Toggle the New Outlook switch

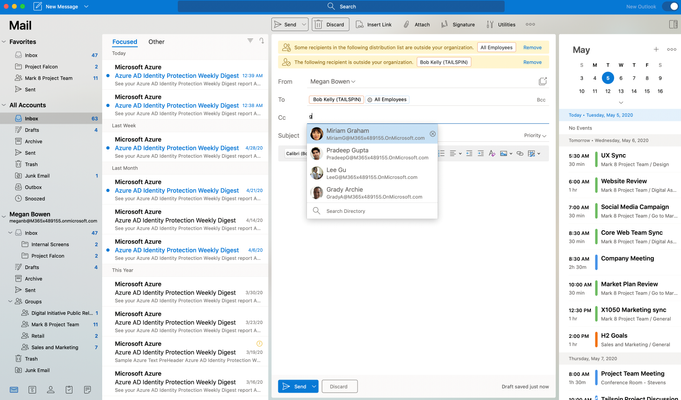click(670, 7)
